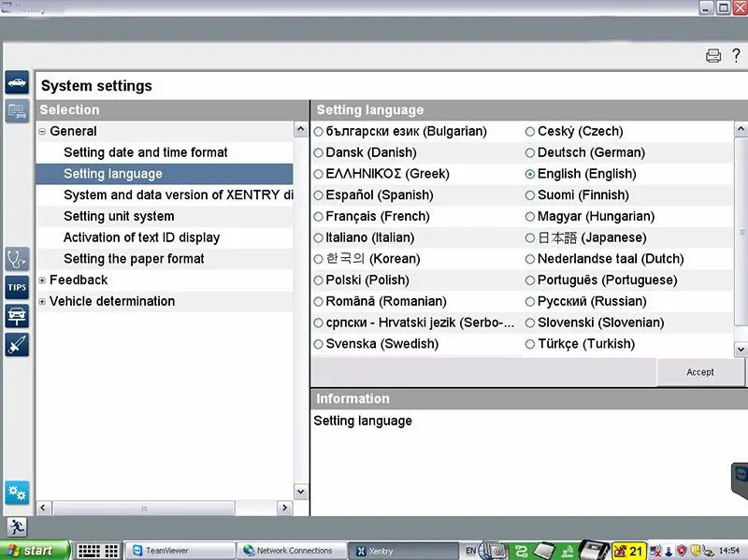Select Polski (Polish) radio button
The height and width of the screenshot is (560, 748).
(319, 280)
